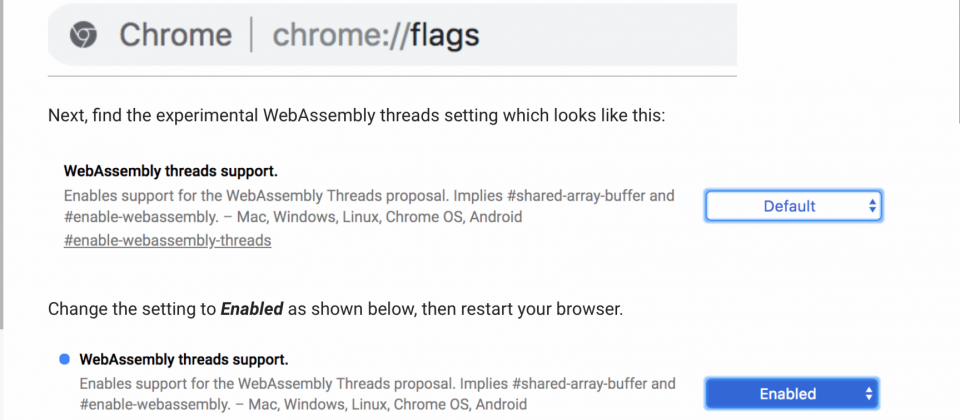The image size is (960, 420).
Task: Open the #enable-webassembly-threads link
Action: (167, 241)
